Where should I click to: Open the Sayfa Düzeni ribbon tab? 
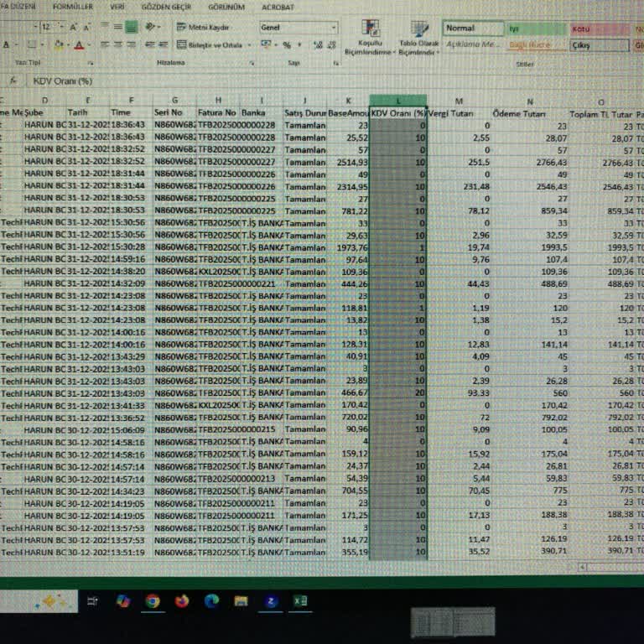[18, 6]
